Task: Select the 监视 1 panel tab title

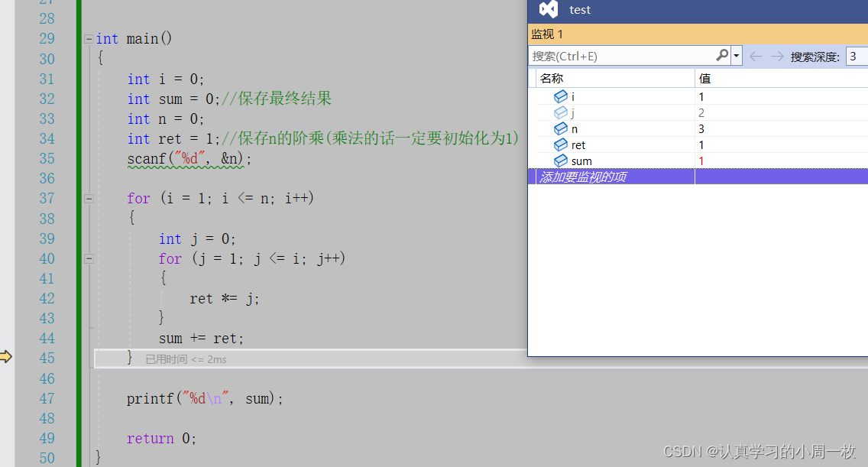Action: click(547, 34)
